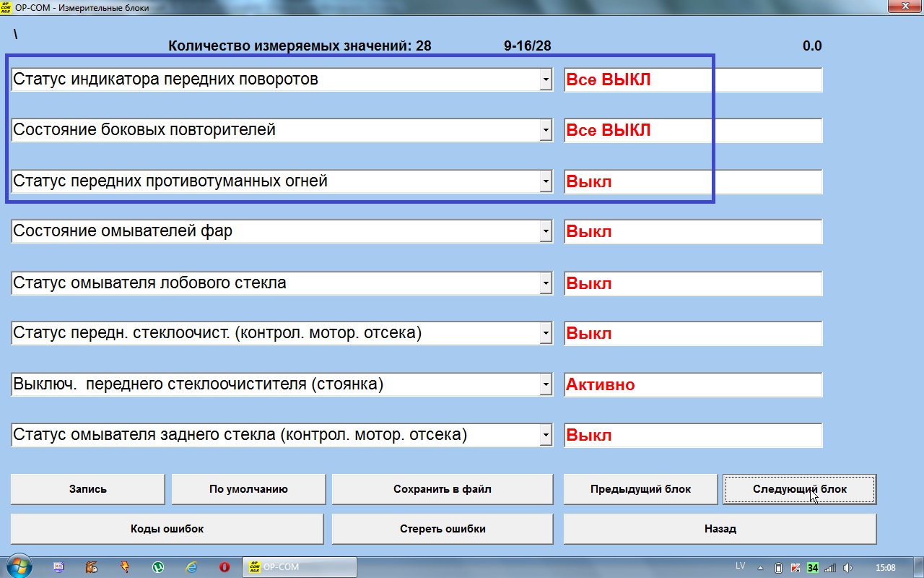
Task: Show hidden tray icons with the arrow
Action: (x=760, y=567)
